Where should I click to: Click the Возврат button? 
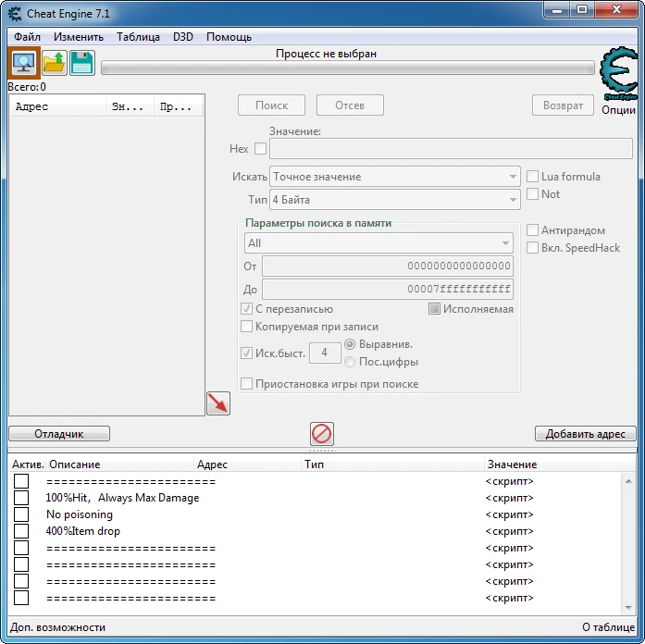click(x=563, y=105)
